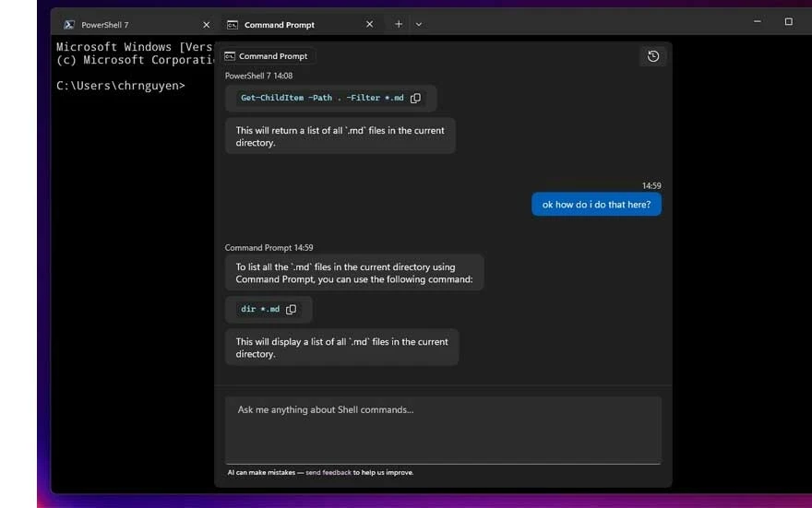Select the 'This will return a list' reply

pyautogui.click(x=340, y=136)
